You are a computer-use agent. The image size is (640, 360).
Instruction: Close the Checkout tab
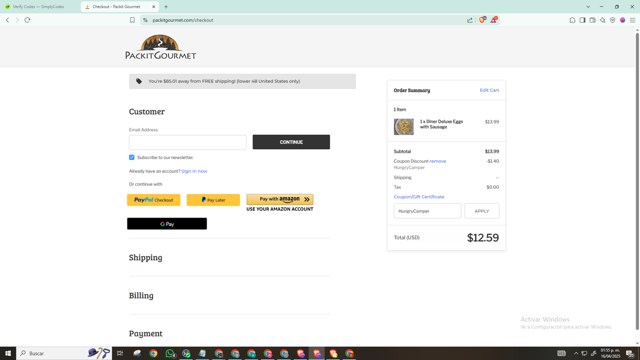pyautogui.click(x=153, y=7)
